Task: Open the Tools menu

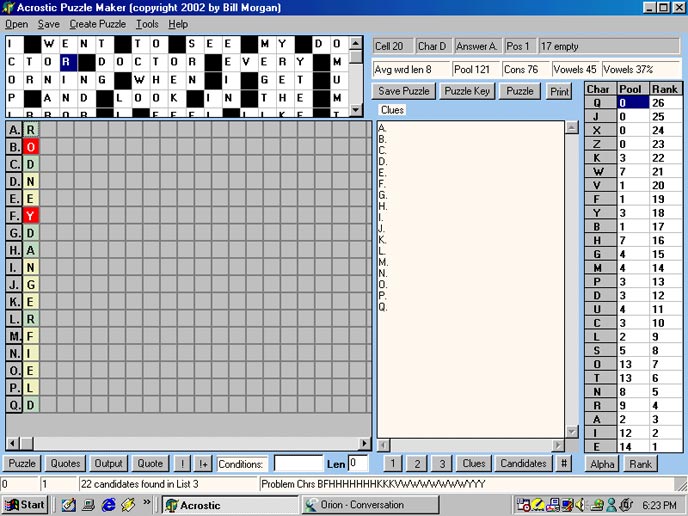Action: pyautogui.click(x=147, y=23)
